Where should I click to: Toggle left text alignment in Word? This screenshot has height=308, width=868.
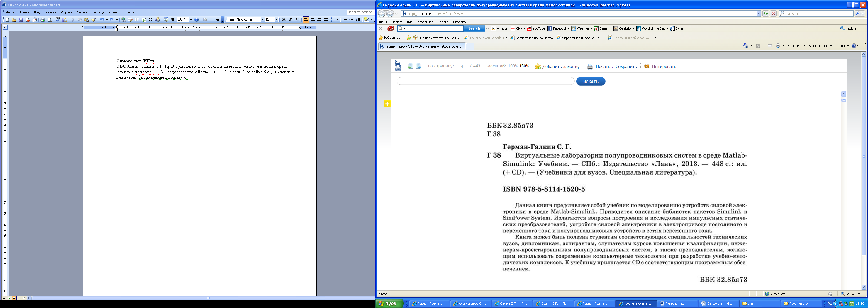tap(306, 20)
